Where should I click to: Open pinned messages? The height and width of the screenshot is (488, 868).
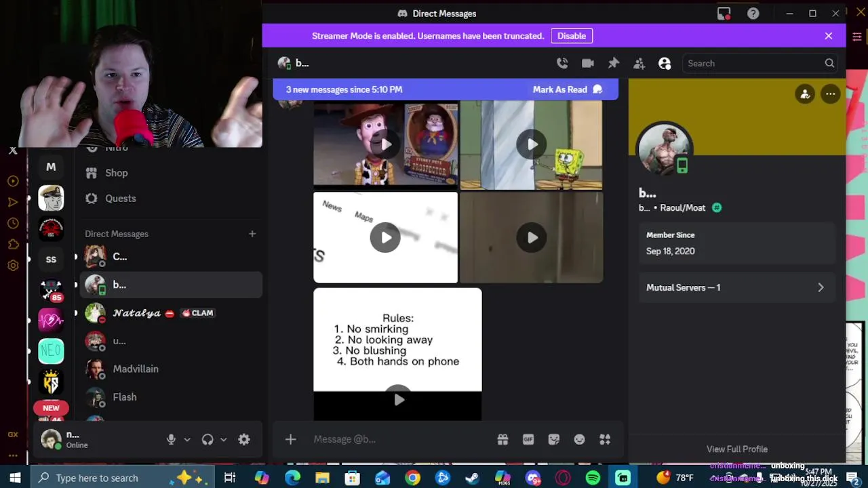click(x=613, y=63)
